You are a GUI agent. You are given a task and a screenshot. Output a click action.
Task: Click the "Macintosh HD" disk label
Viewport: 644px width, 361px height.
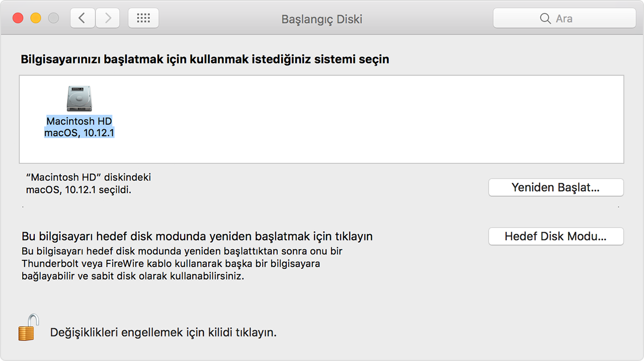79,121
